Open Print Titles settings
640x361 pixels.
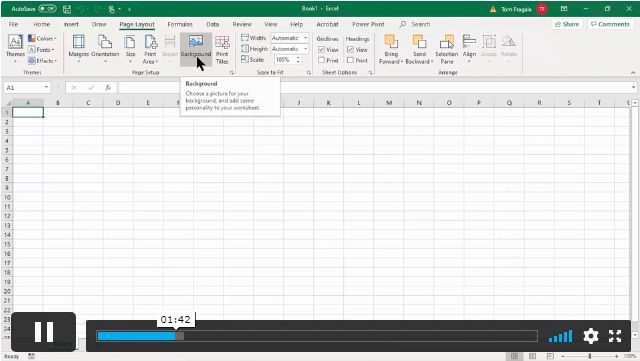click(222, 49)
